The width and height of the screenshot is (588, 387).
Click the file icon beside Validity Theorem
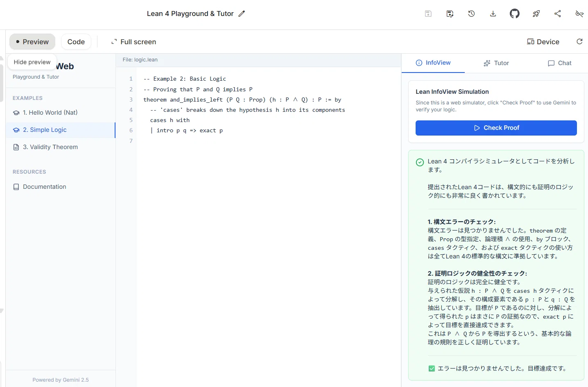click(16, 147)
